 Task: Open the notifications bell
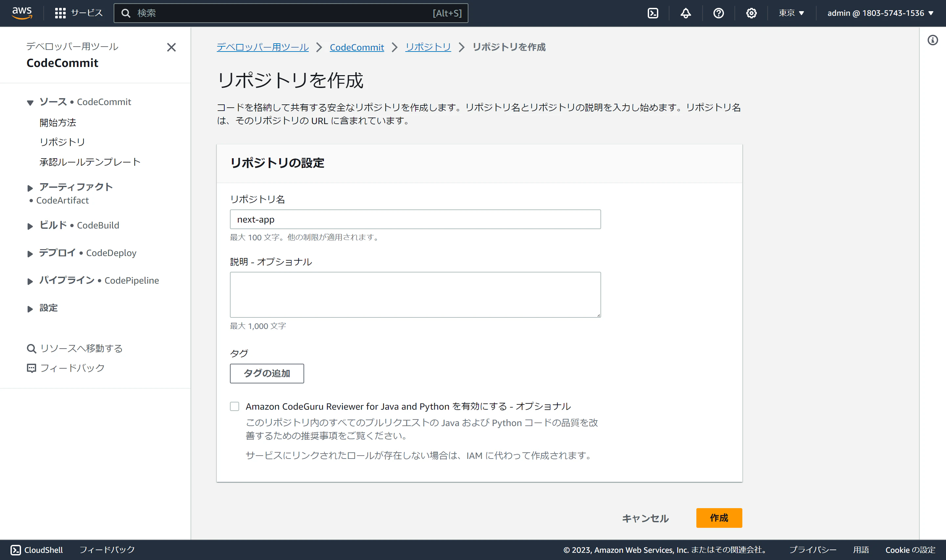tap(686, 13)
